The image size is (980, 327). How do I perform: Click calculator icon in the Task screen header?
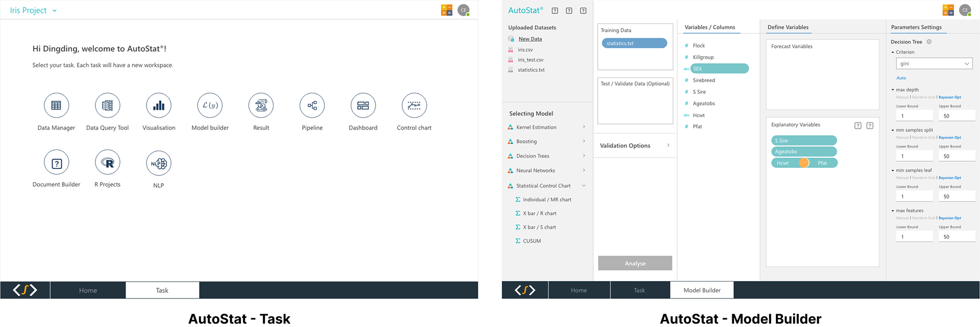pyautogui.click(x=447, y=10)
